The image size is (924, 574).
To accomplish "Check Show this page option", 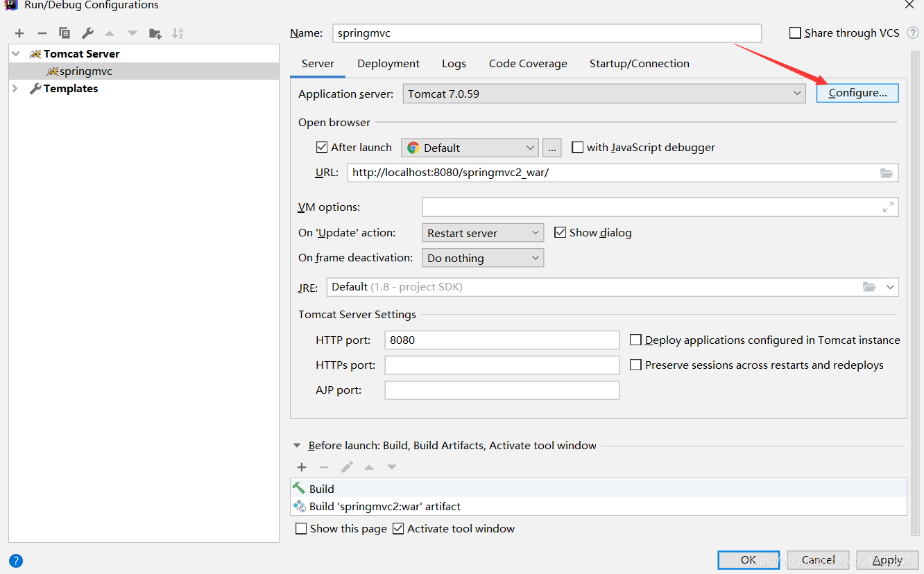I will [301, 528].
